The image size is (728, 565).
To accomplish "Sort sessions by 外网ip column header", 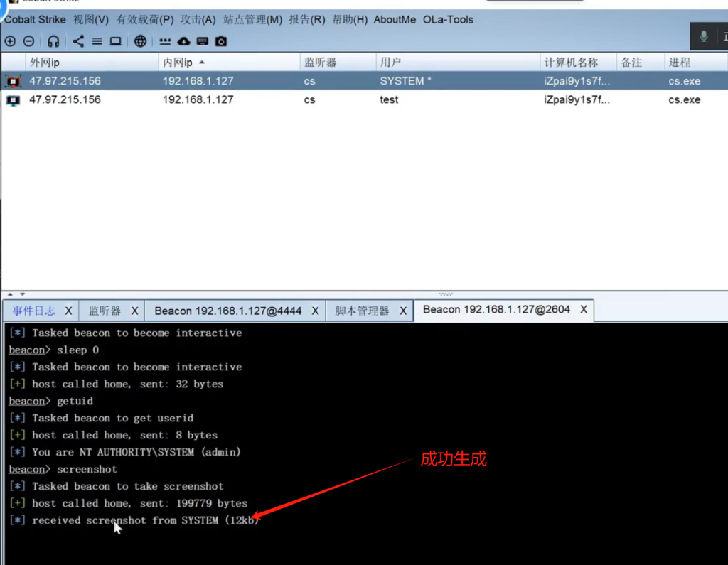I will click(92, 63).
